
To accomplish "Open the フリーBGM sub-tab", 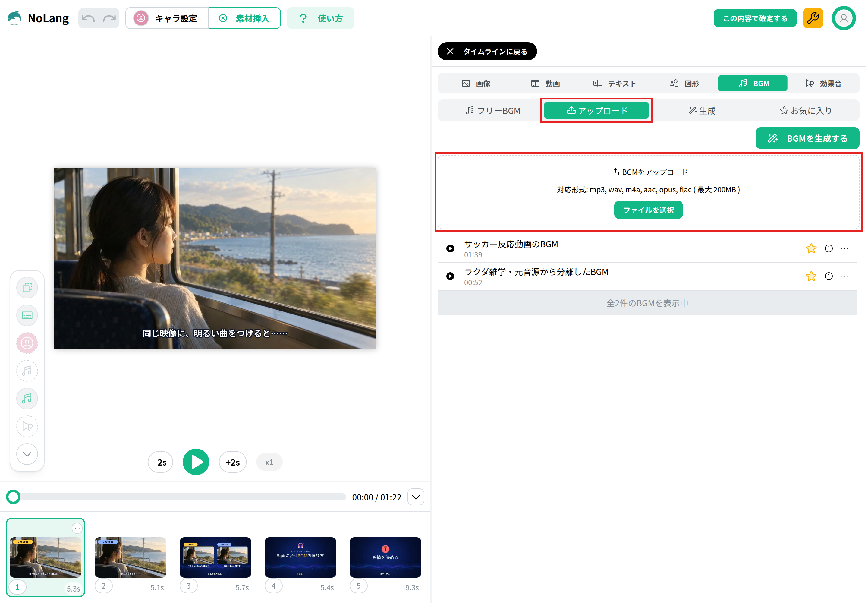I will pyautogui.click(x=493, y=111).
